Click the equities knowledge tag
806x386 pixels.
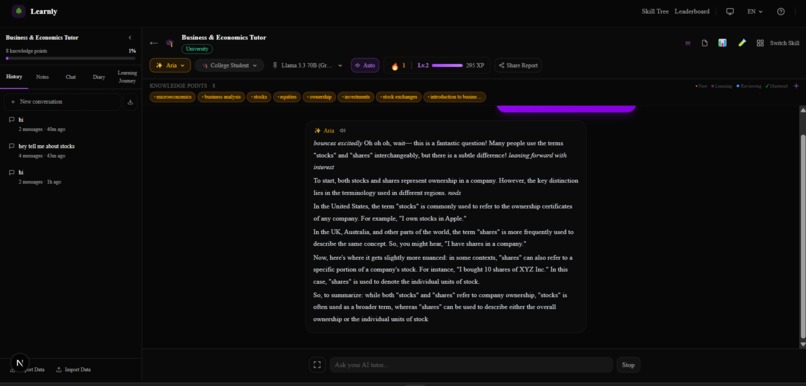(x=287, y=97)
